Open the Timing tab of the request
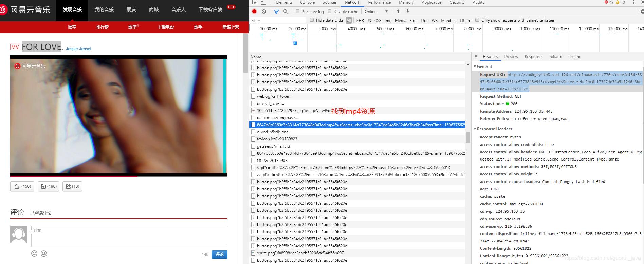The width and height of the screenshot is (644, 264). tap(575, 57)
